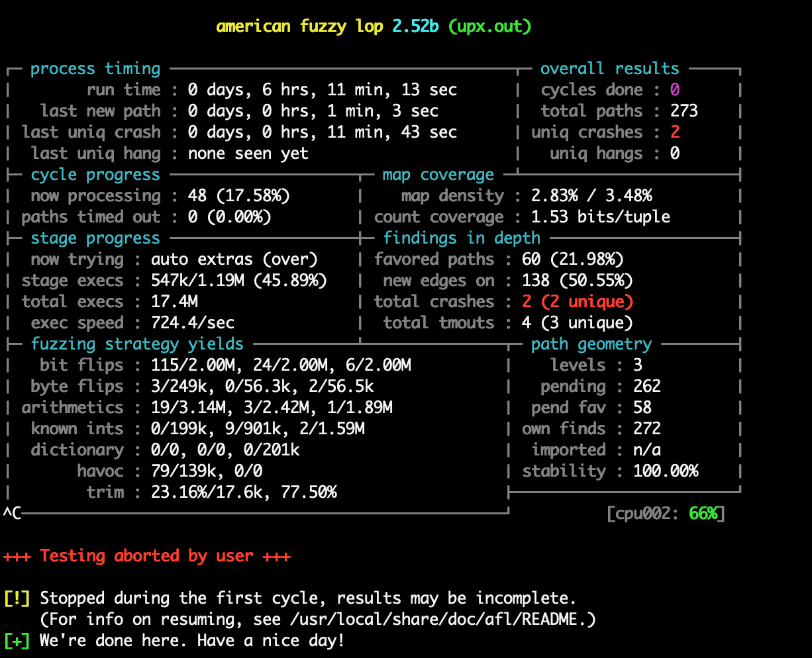
Task: Click the "stage progress" section header
Action: pos(95,238)
